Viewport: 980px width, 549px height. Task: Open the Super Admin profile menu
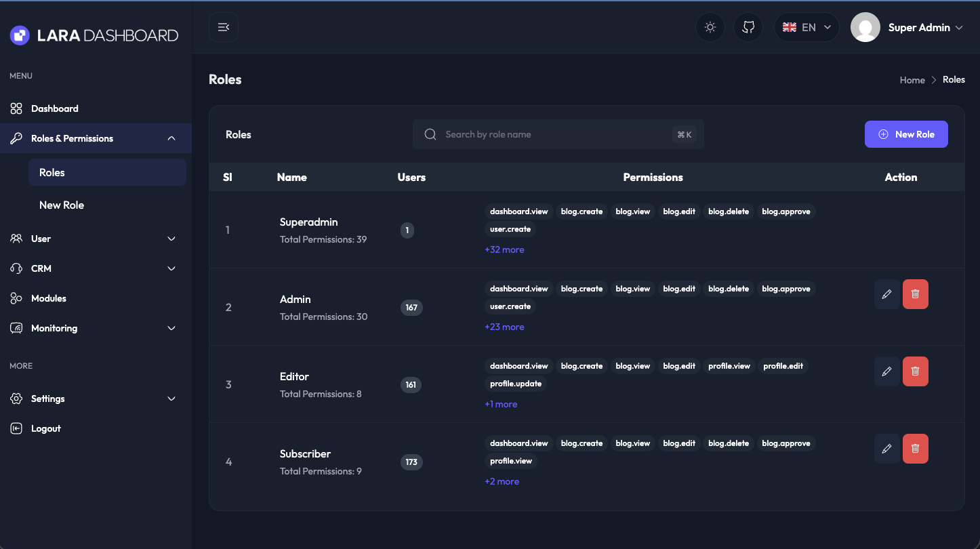(x=907, y=27)
